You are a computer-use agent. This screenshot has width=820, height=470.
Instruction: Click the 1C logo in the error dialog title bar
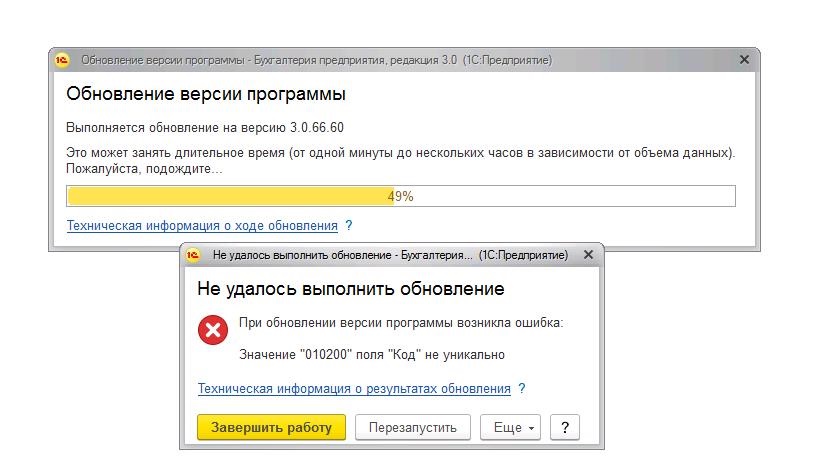tap(194, 255)
